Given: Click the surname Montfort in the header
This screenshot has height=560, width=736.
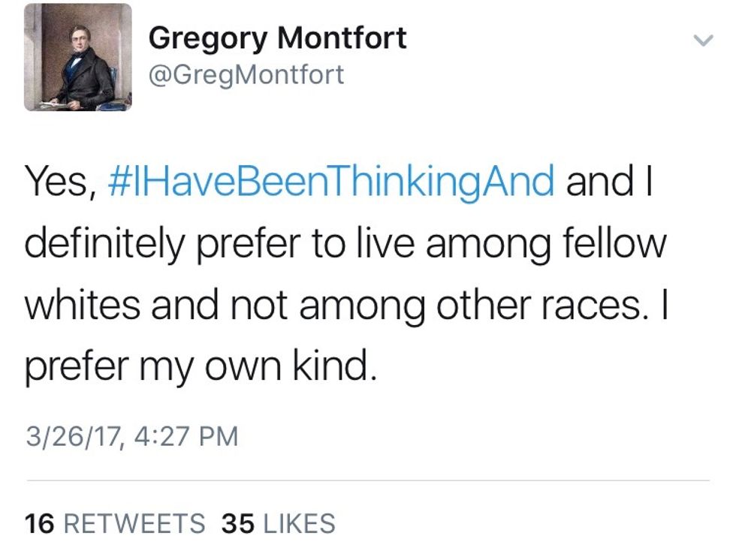Looking at the screenshot, I should pos(341,38).
